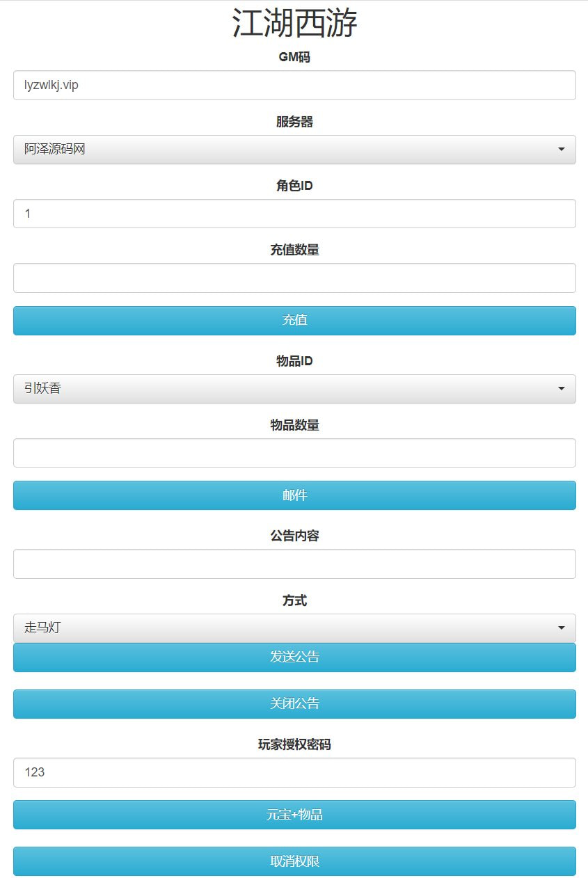588x878 pixels.
Task: Focus the 充值数量 input field
Action: click(294, 278)
